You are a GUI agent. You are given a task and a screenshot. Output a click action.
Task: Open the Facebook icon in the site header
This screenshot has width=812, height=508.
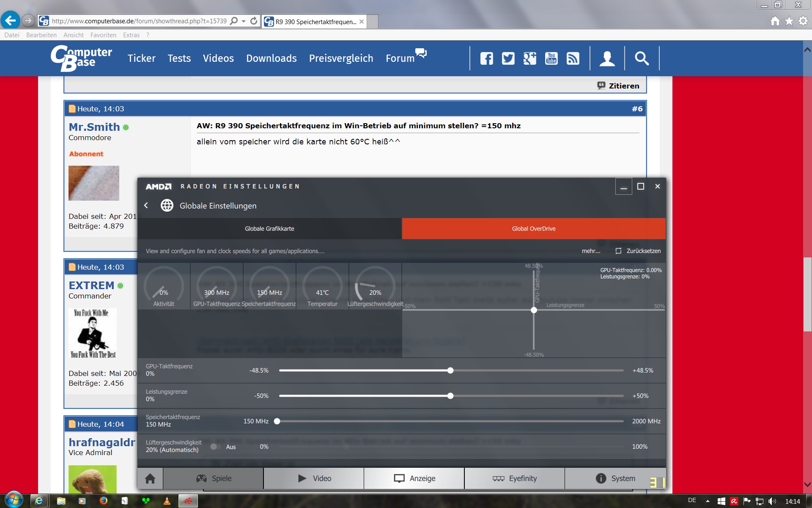pyautogui.click(x=486, y=58)
